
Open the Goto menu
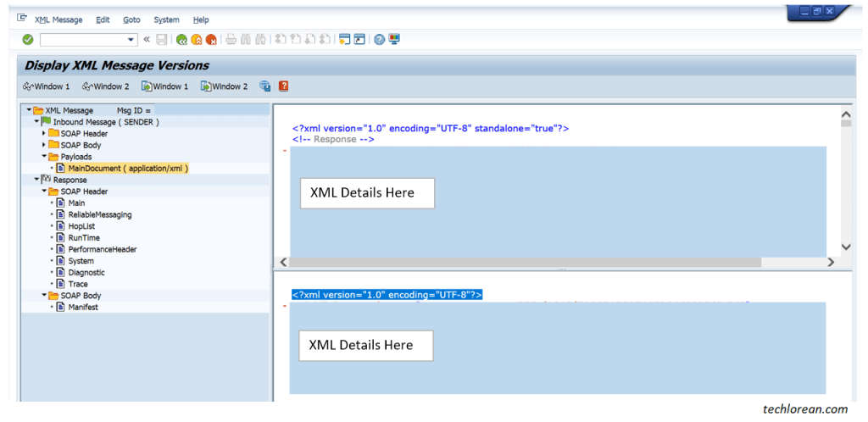click(131, 19)
